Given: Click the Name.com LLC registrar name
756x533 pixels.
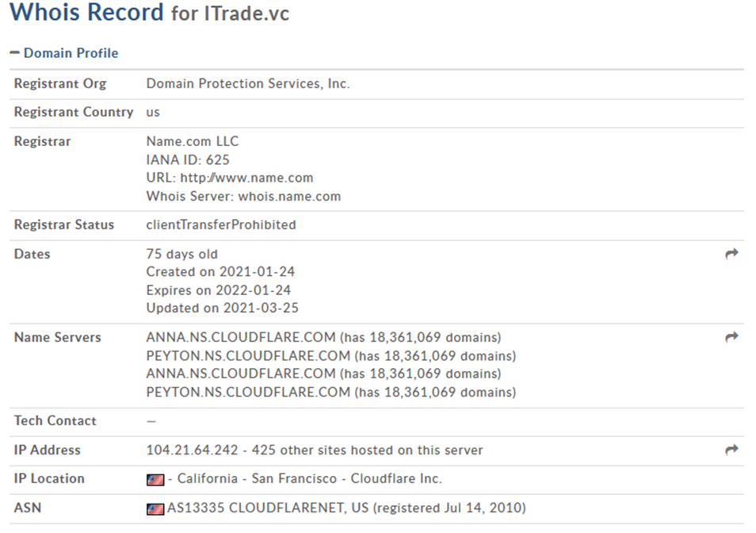Looking at the screenshot, I should pos(193,141).
